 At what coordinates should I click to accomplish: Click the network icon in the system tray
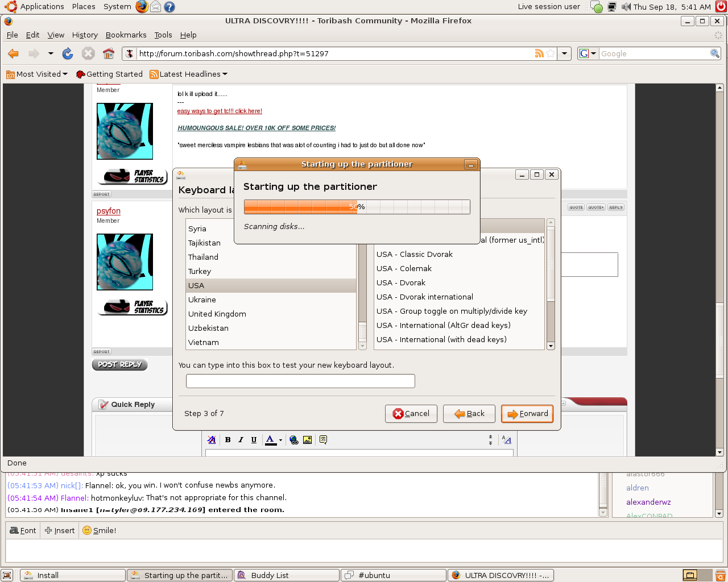612,7
